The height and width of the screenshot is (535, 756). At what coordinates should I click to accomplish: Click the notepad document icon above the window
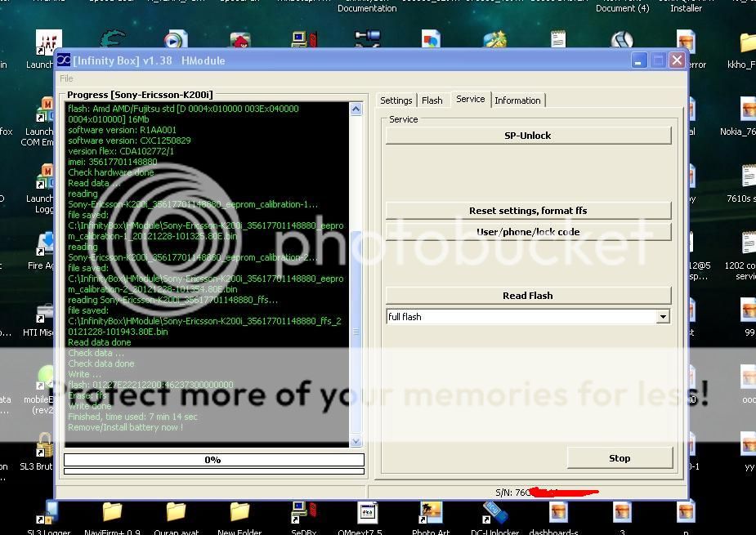pyautogui.click(x=558, y=39)
